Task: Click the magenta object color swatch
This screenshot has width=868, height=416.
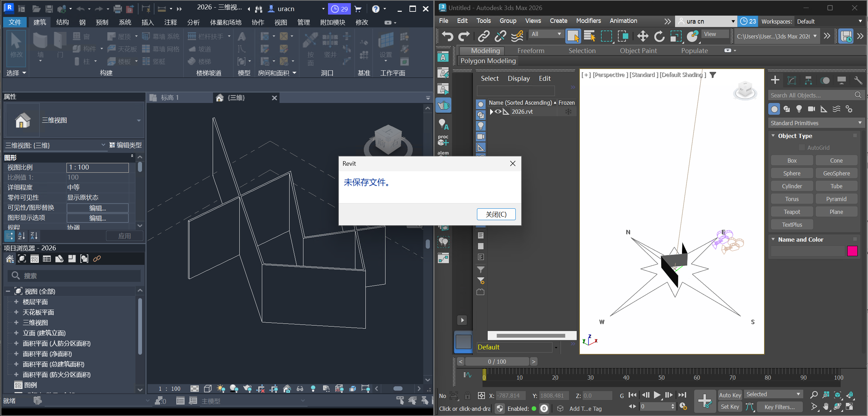Action: pyautogui.click(x=852, y=251)
